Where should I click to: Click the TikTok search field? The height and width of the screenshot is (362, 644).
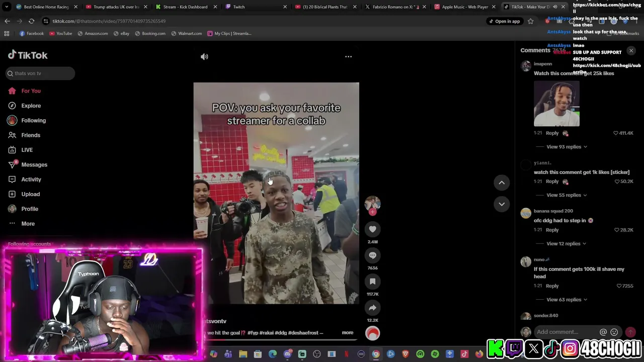(x=40, y=73)
